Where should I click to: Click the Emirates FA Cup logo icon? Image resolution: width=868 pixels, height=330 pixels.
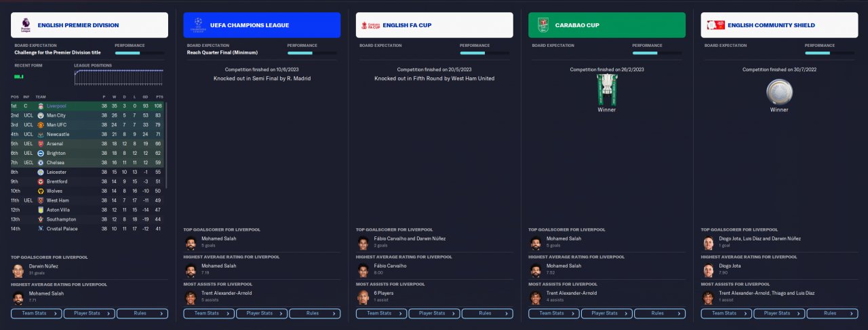tap(370, 25)
